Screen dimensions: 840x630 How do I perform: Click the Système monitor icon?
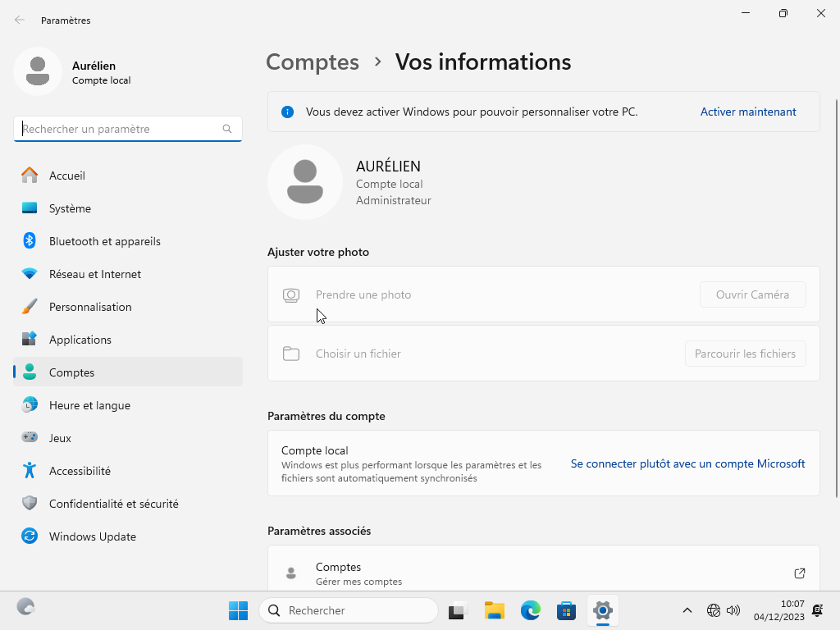pos(30,208)
